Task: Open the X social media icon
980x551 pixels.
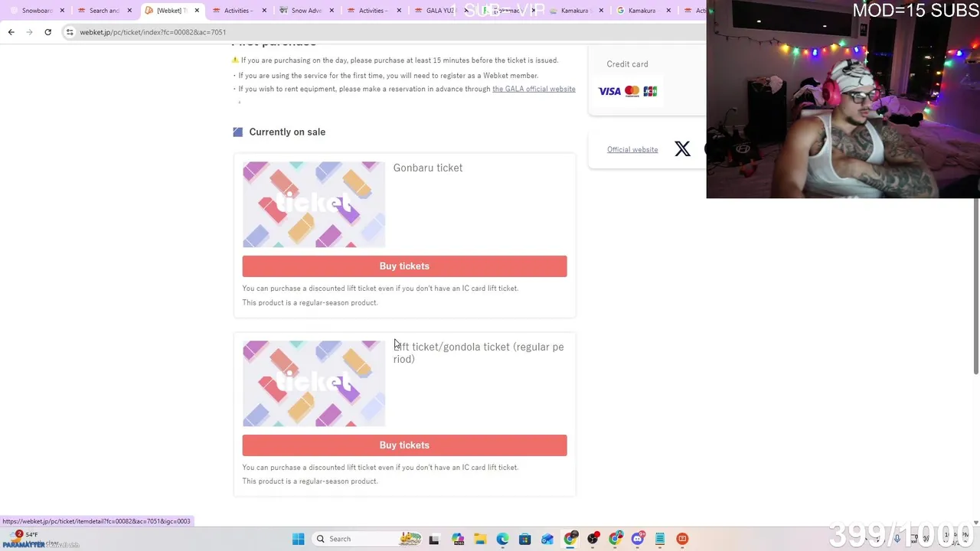Action: click(x=682, y=148)
